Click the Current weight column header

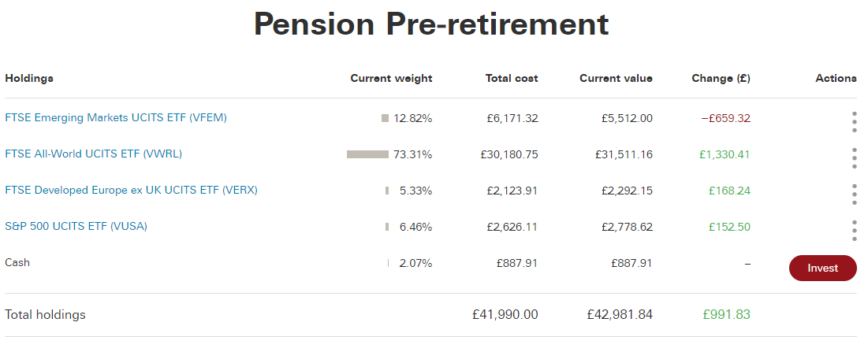coord(391,79)
